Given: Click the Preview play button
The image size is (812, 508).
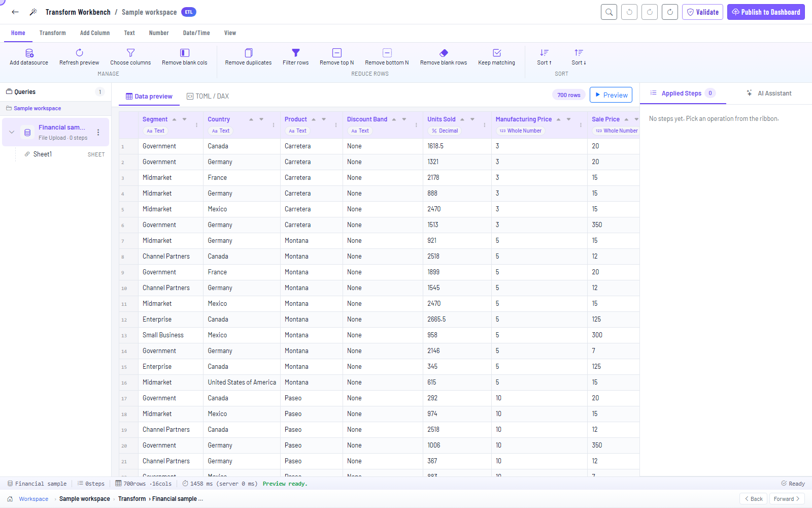Looking at the screenshot, I should pos(611,95).
